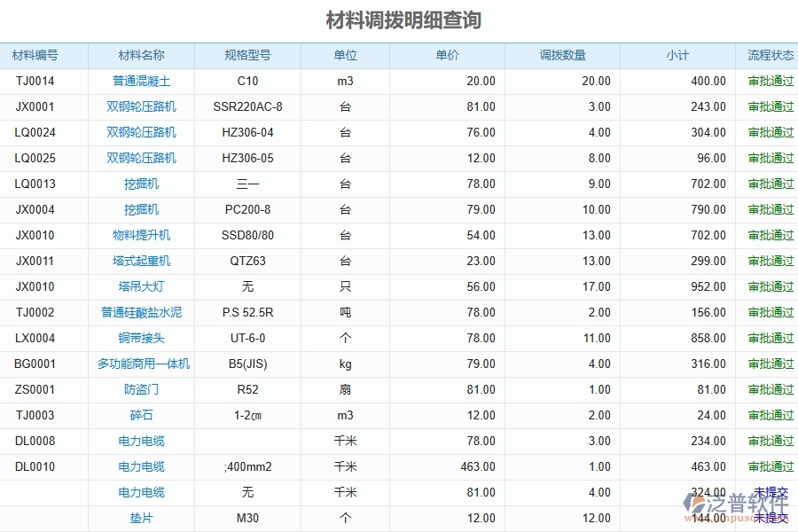Open the 双钢轮压路机 link in row JX0001
This screenshot has height=532, width=798.
point(140,106)
